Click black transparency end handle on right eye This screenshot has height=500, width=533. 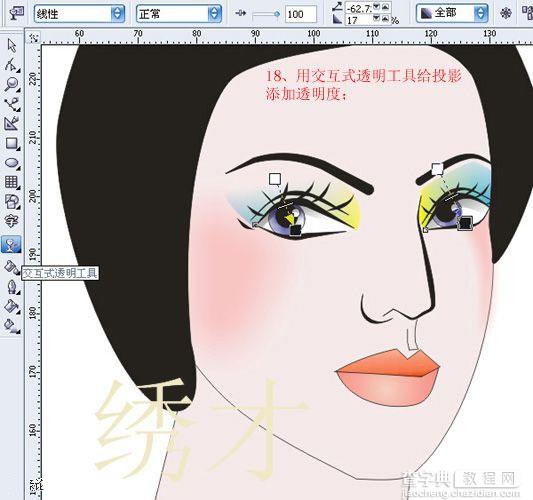(465, 223)
